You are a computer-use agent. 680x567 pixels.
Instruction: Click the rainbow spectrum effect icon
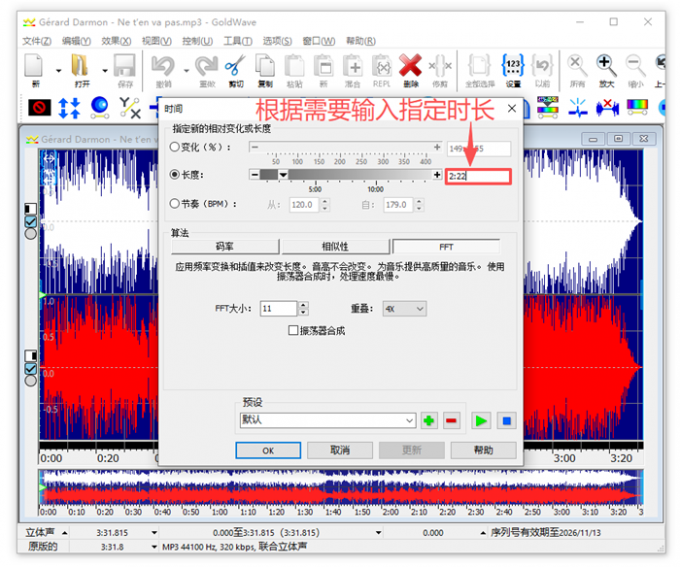point(637,107)
